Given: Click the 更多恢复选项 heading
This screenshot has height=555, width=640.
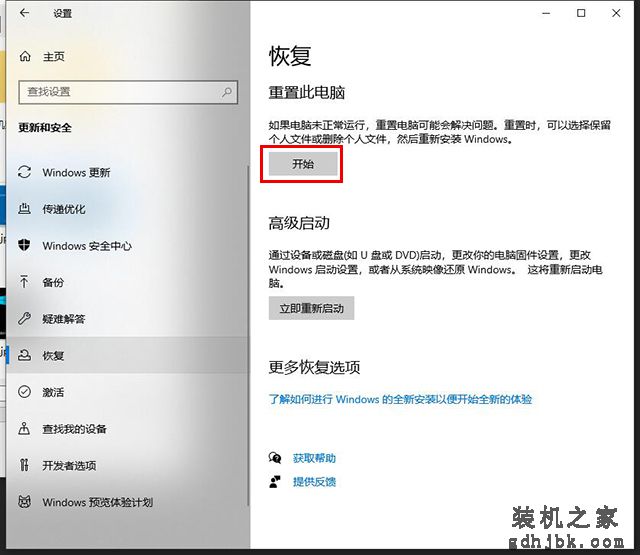Looking at the screenshot, I should 314,367.
